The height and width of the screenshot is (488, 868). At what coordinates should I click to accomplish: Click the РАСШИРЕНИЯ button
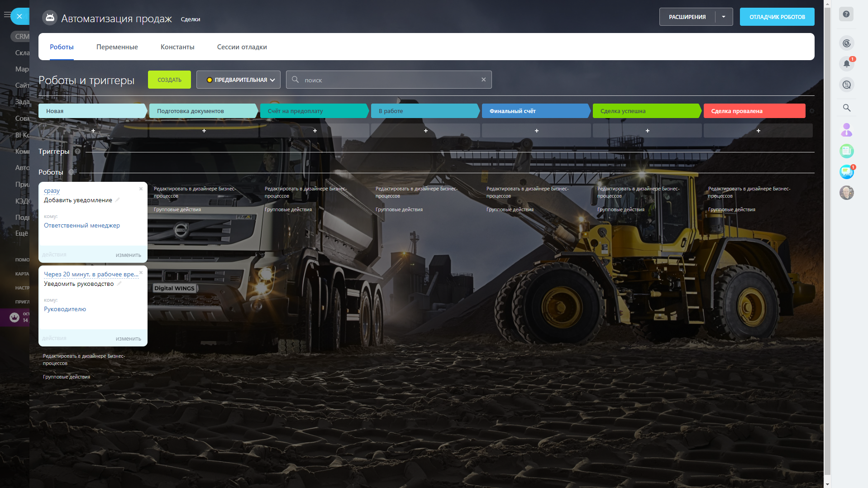point(687,17)
